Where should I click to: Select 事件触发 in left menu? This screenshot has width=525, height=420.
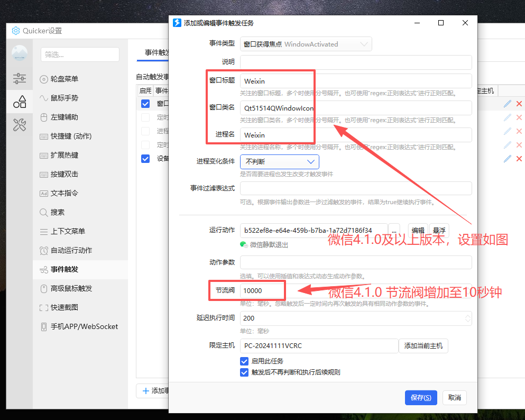pyautogui.click(x=80, y=270)
